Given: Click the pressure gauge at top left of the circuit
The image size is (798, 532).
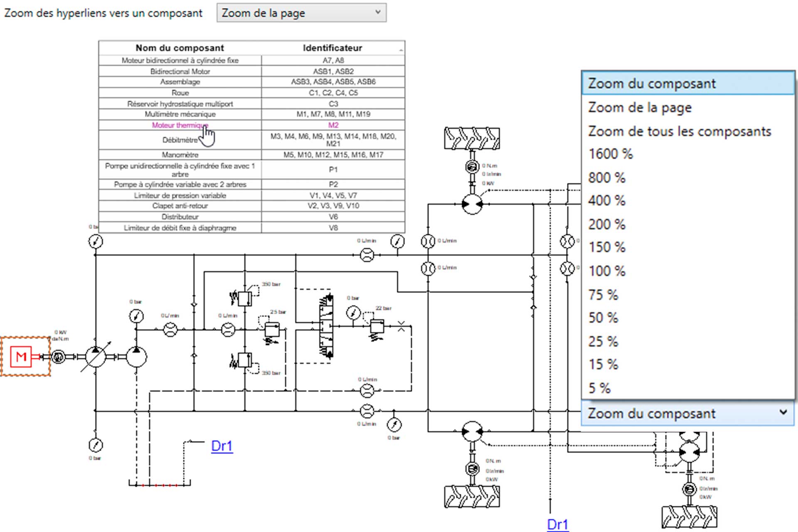Looking at the screenshot, I should 96,241.
